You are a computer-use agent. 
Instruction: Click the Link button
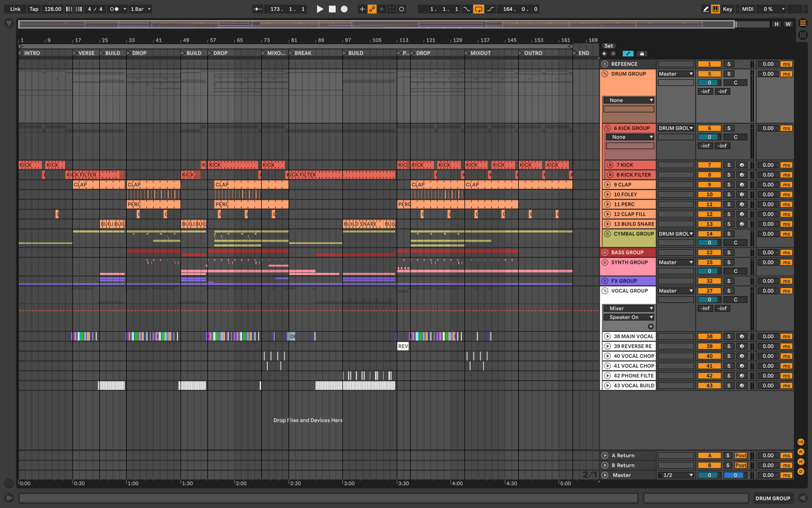[x=15, y=9]
